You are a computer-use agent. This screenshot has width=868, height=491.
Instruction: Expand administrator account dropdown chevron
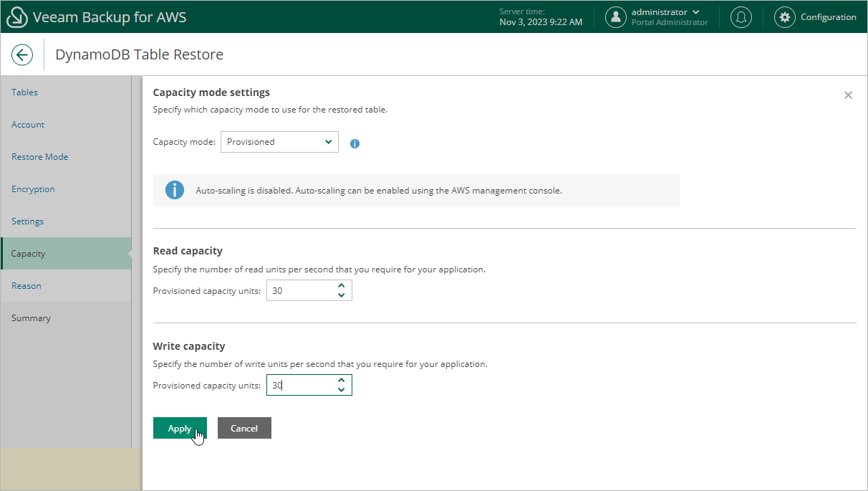click(695, 12)
